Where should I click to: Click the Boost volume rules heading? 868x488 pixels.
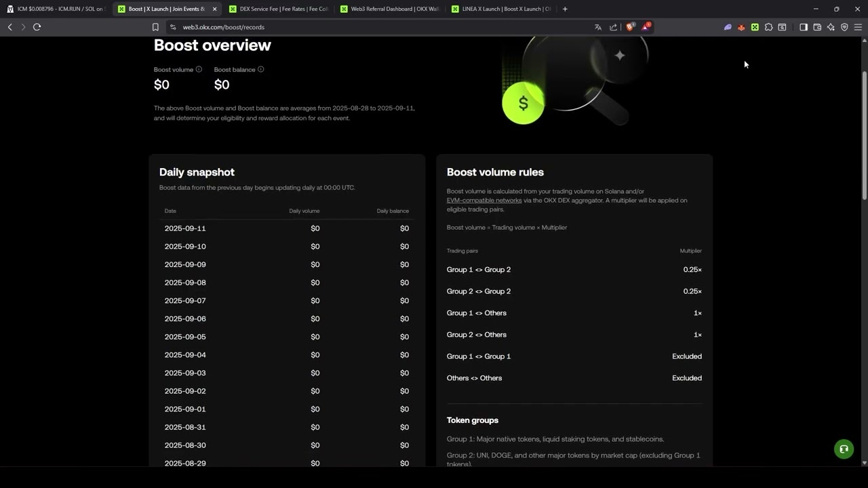click(495, 172)
